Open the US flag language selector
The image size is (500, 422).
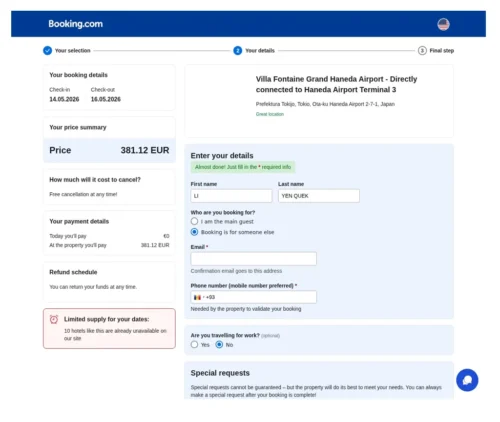click(x=443, y=24)
